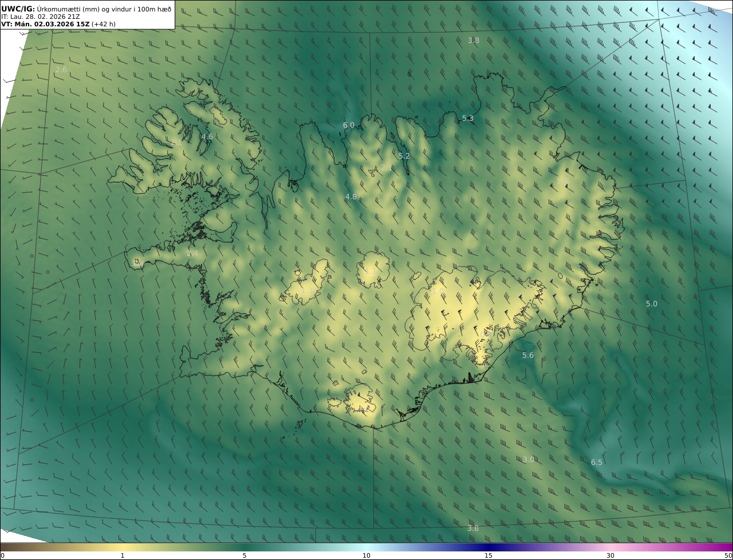Click the 5.6 value label
Viewport: 733px width, 560px height.
[x=528, y=356]
